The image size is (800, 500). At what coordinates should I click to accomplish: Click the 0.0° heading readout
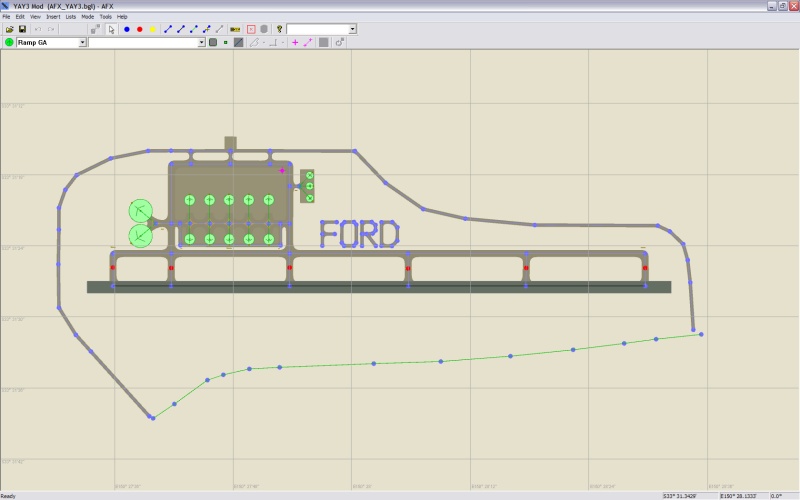coord(777,496)
